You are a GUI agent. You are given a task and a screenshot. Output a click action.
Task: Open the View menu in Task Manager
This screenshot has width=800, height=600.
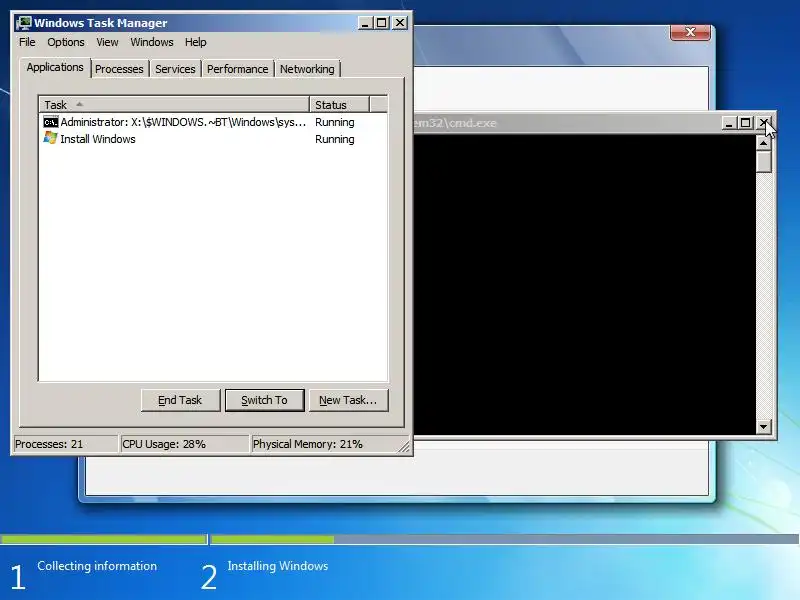tap(107, 42)
